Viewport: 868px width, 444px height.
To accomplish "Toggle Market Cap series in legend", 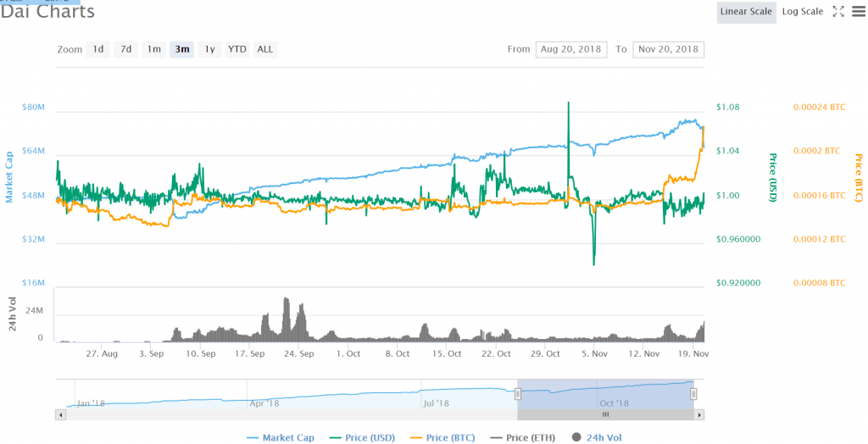I will (280, 437).
